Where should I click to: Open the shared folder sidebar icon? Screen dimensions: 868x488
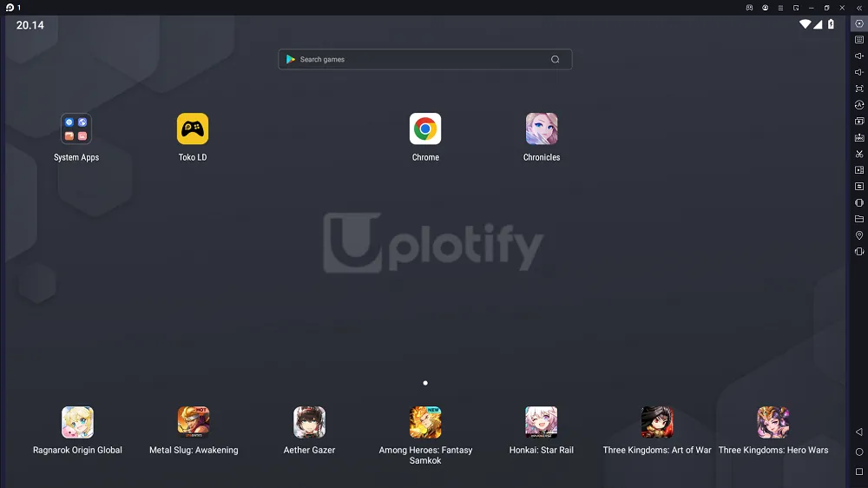click(859, 219)
